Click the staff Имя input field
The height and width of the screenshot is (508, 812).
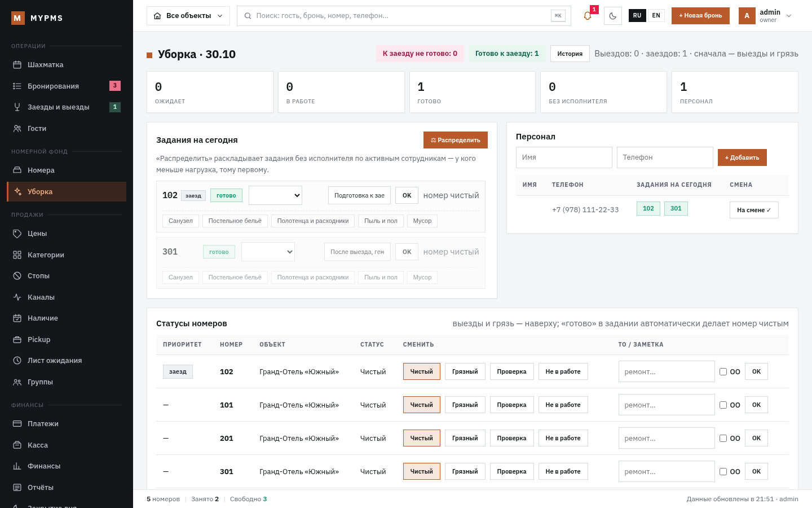click(x=564, y=157)
